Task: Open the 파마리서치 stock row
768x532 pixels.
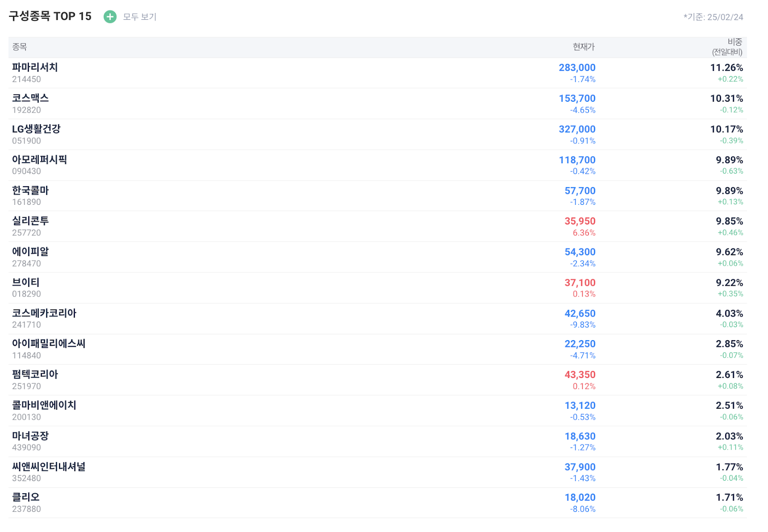Action: (378, 73)
